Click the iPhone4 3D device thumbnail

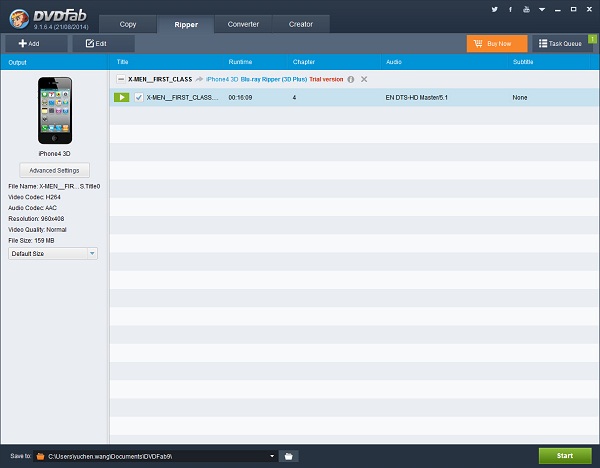pos(55,110)
